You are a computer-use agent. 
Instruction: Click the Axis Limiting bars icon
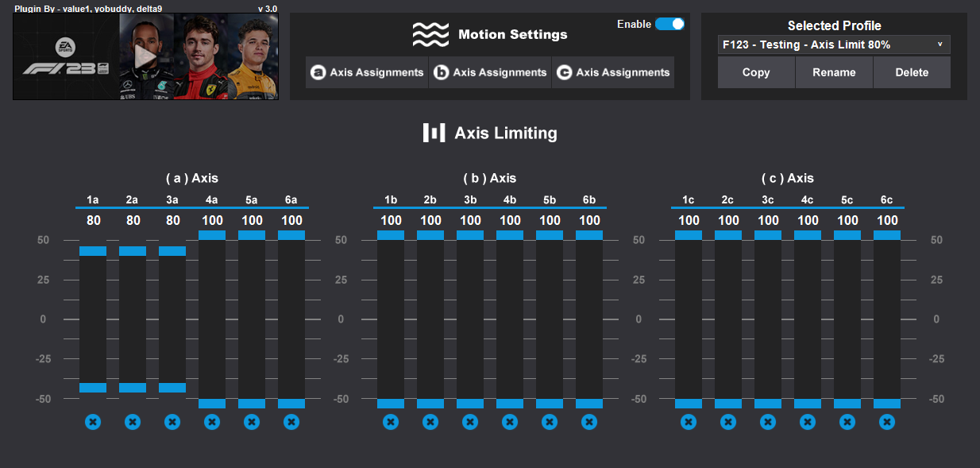pyautogui.click(x=434, y=133)
